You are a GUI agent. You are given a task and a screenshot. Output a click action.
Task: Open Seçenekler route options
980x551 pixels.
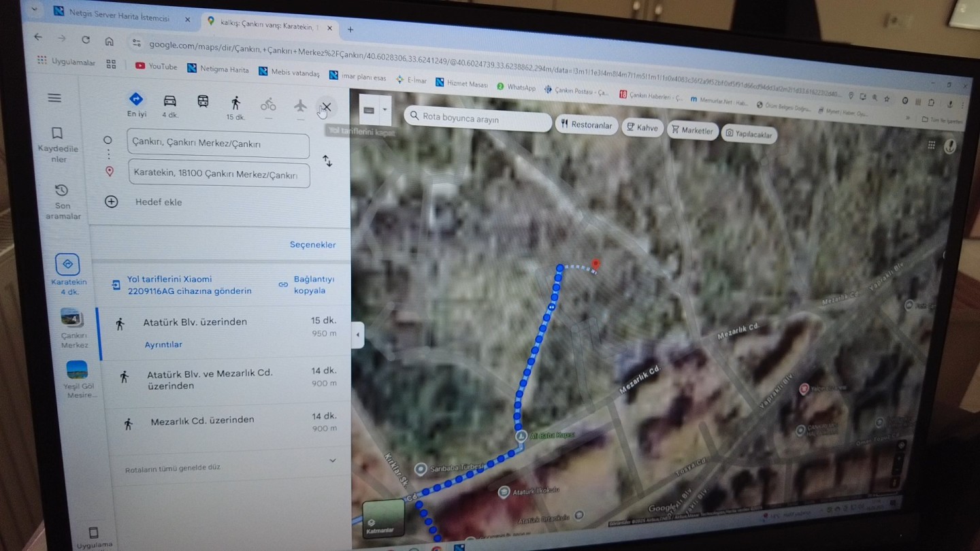click(x=312, y=245)
